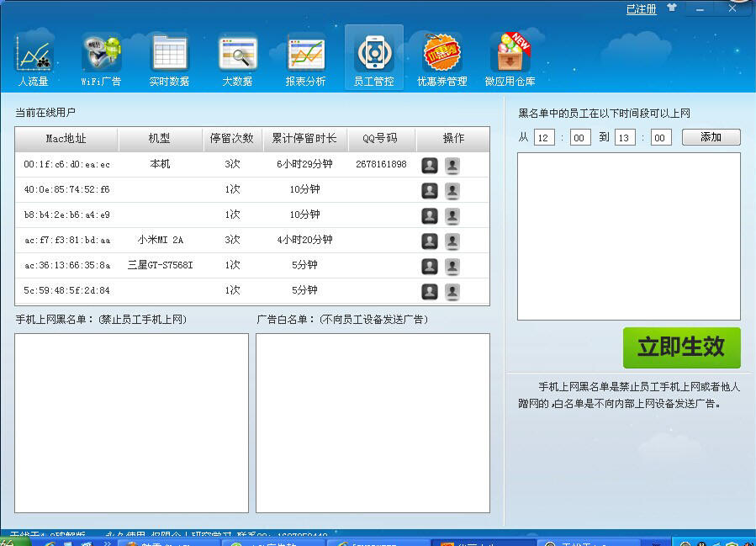
Task: Click the 本机 device model cell
Action: pyautogui.click(x=160, y=165)
